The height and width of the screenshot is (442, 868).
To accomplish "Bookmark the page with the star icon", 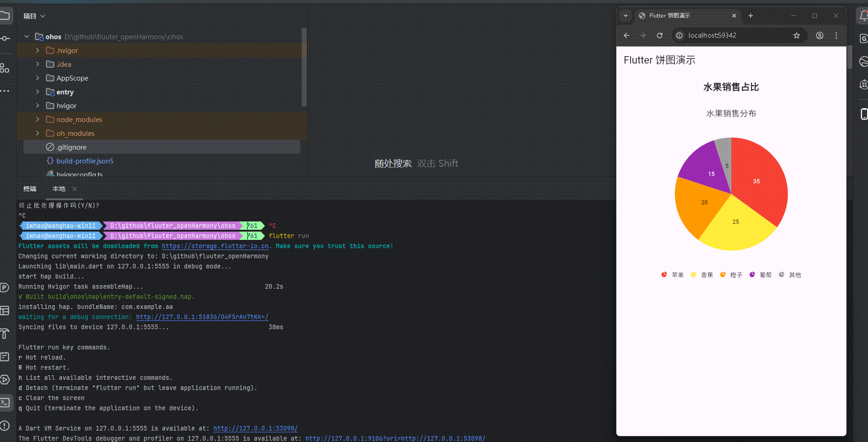I will pos(797,35).
